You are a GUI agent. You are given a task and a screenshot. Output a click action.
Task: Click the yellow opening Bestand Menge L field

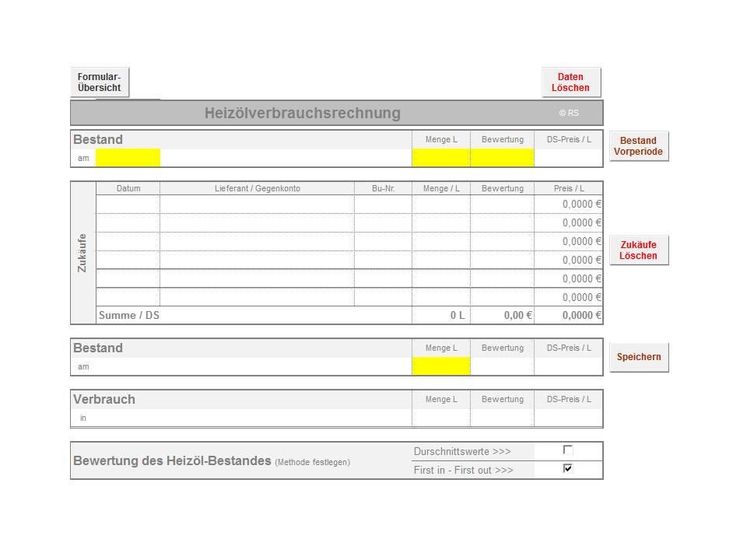(441, 158)
